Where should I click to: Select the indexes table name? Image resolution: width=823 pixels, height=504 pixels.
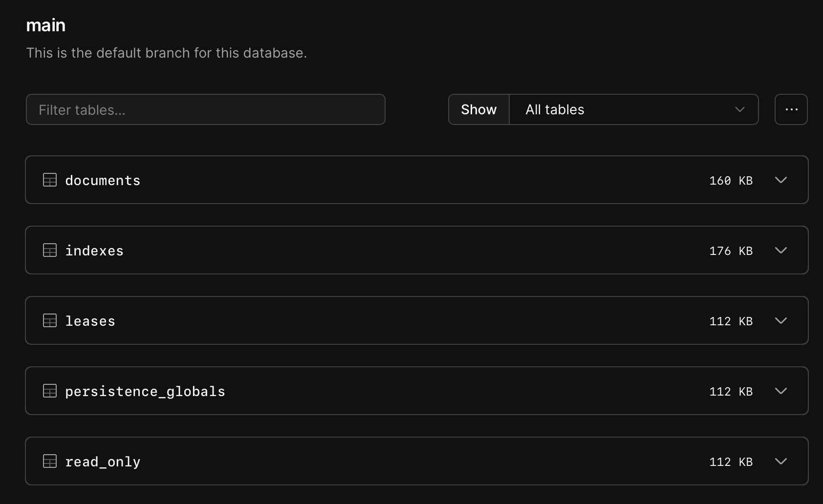(94, 251)
